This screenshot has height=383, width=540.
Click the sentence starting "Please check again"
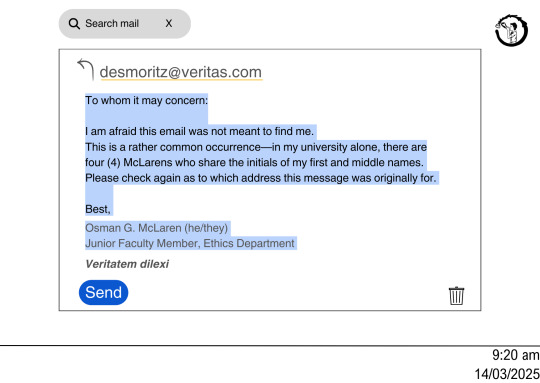[261, 178]
